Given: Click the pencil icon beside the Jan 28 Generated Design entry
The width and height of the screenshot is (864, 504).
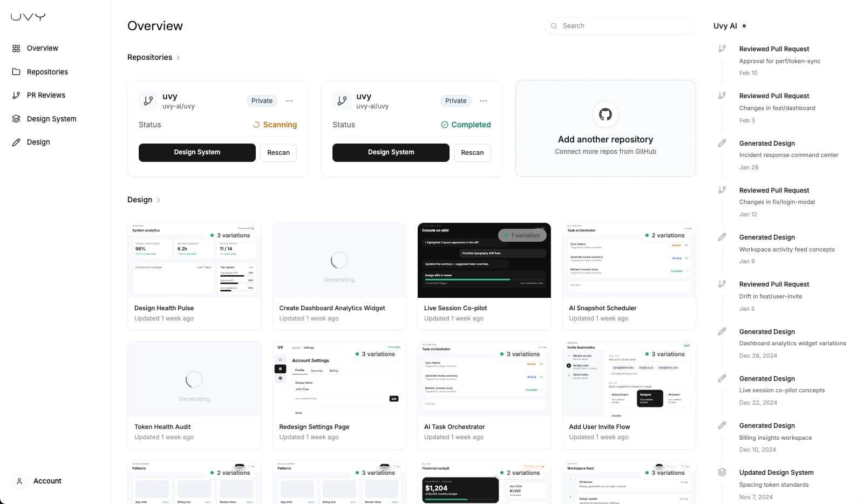Looking at the screenshot, I should point(723,143).
